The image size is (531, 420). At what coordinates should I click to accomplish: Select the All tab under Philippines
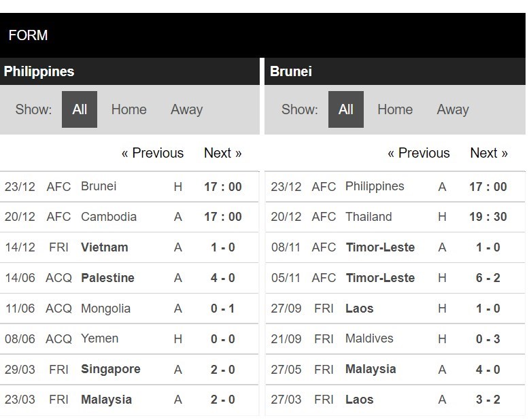80,109
